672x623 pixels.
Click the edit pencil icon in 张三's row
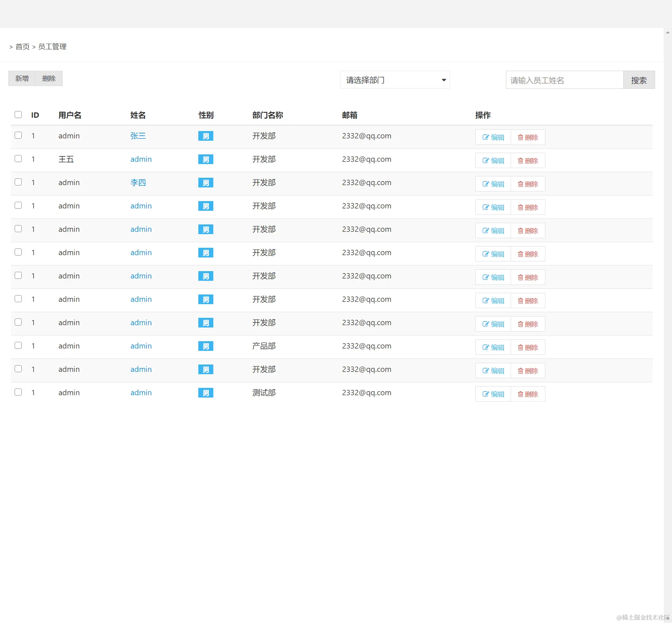485,137
